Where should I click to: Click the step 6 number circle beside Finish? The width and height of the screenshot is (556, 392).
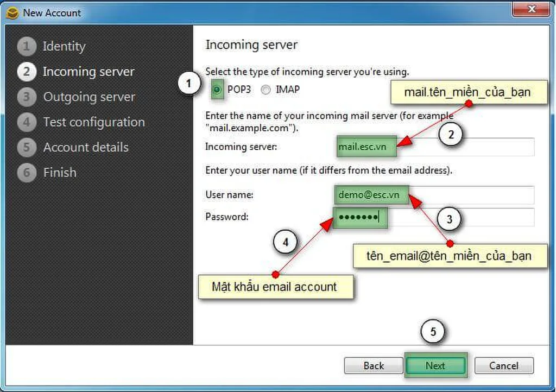(x=27, y=173)
